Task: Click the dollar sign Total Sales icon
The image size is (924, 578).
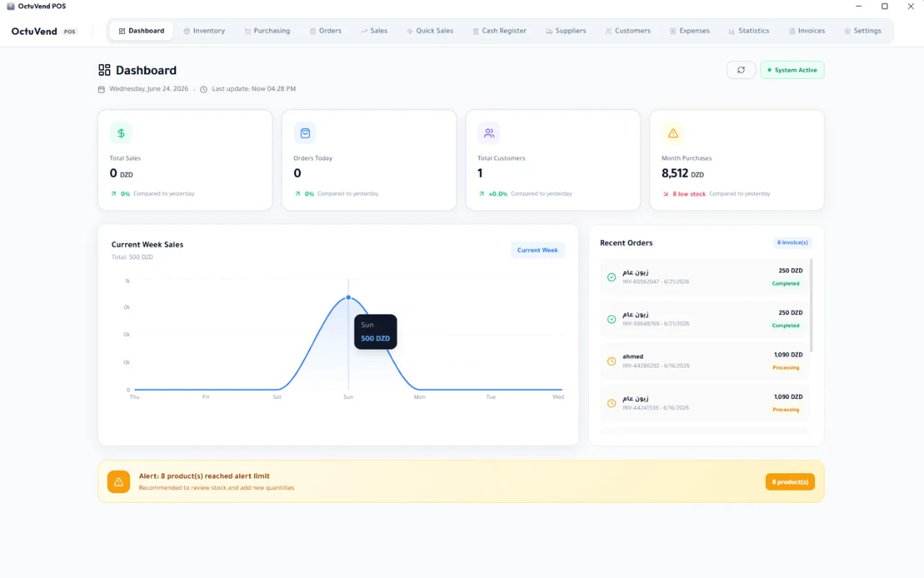Action: (121, 133)
